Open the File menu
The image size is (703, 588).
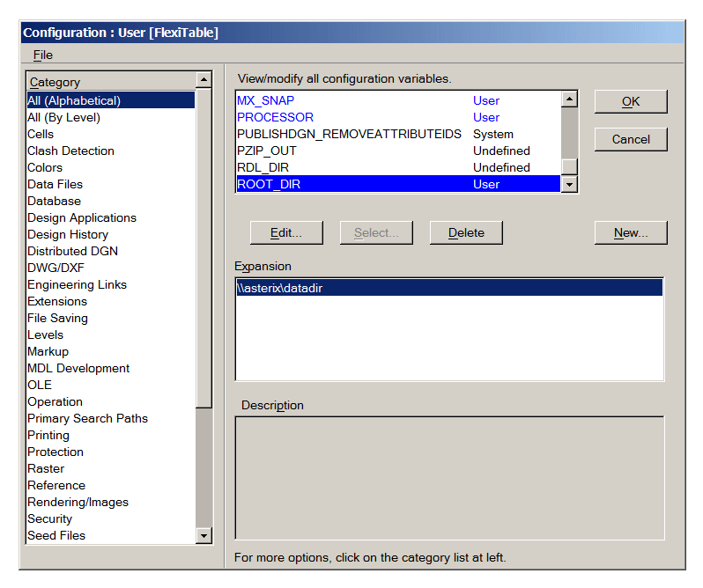pyautogui.click(x=42, y=55)
